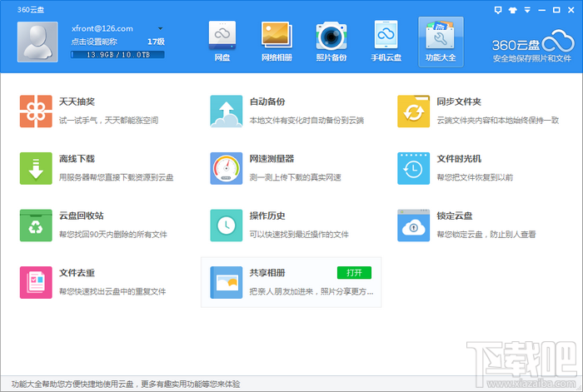Open the 操作历史 clock icon
Viewport: 583px width, 392px height.
click(x=226, y=226)
